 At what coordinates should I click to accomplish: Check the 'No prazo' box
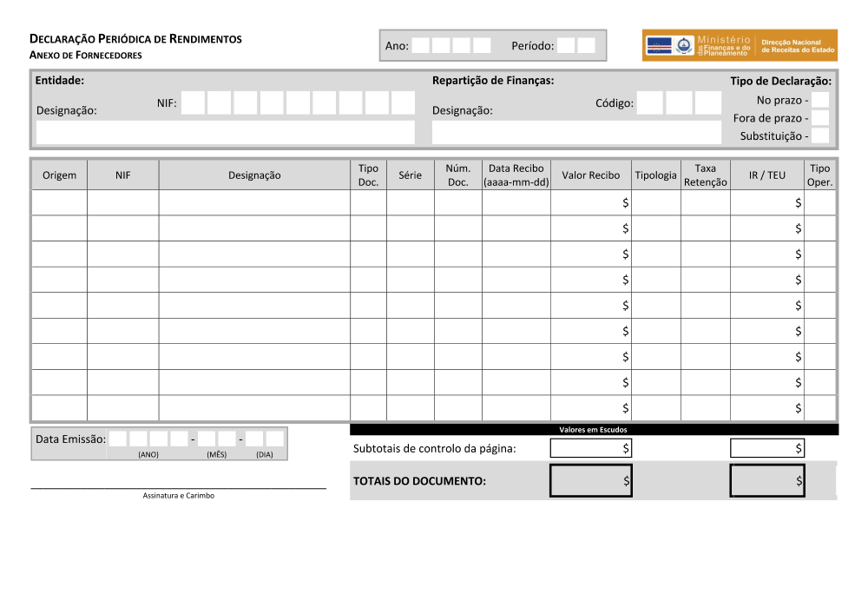click(x=819, y=100)
